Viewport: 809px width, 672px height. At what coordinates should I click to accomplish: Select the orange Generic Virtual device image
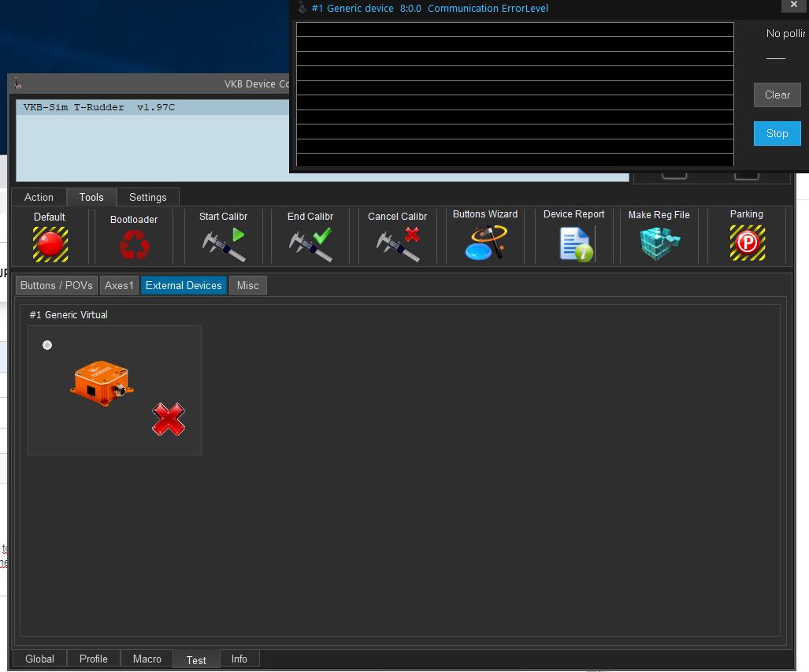click(x=102, y=383)
